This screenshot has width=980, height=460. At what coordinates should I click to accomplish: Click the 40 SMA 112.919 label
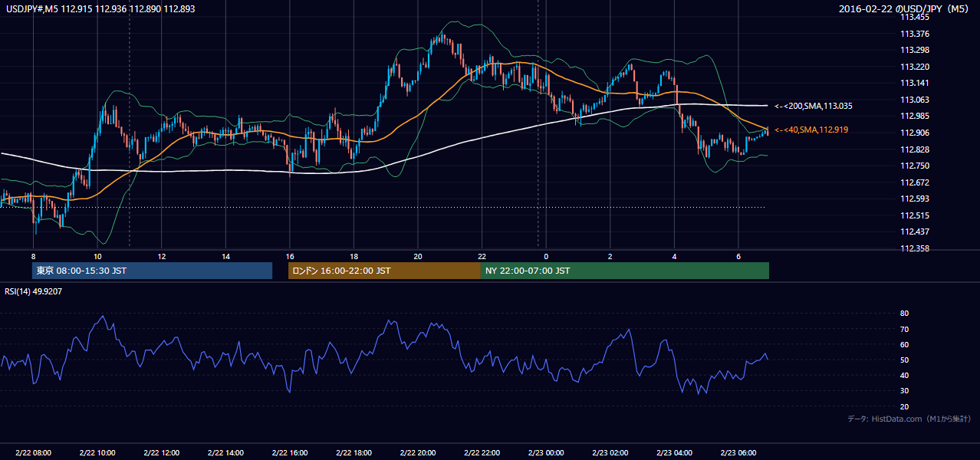point(811,130)
